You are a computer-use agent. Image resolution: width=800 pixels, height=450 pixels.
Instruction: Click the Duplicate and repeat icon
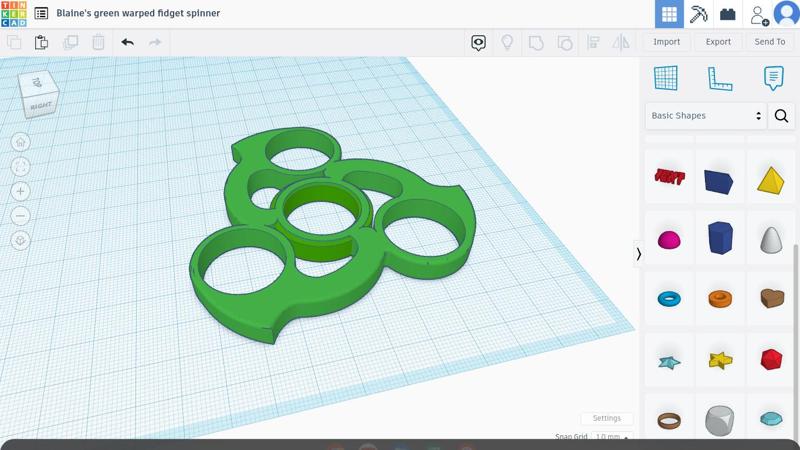[70, 42]
